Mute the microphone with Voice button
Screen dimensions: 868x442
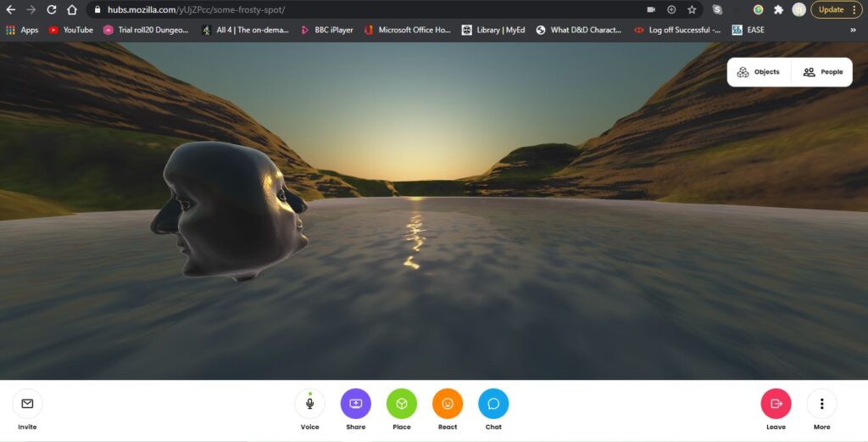pos(309,404)
